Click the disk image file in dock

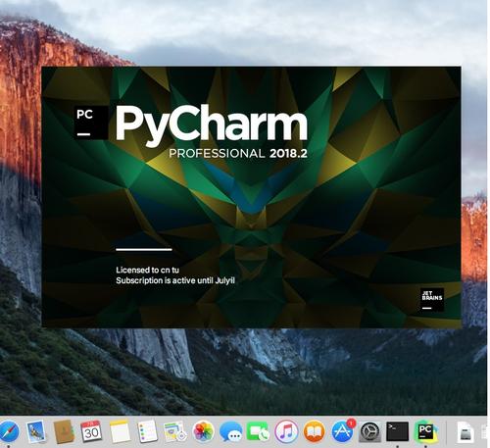point(465,431)
